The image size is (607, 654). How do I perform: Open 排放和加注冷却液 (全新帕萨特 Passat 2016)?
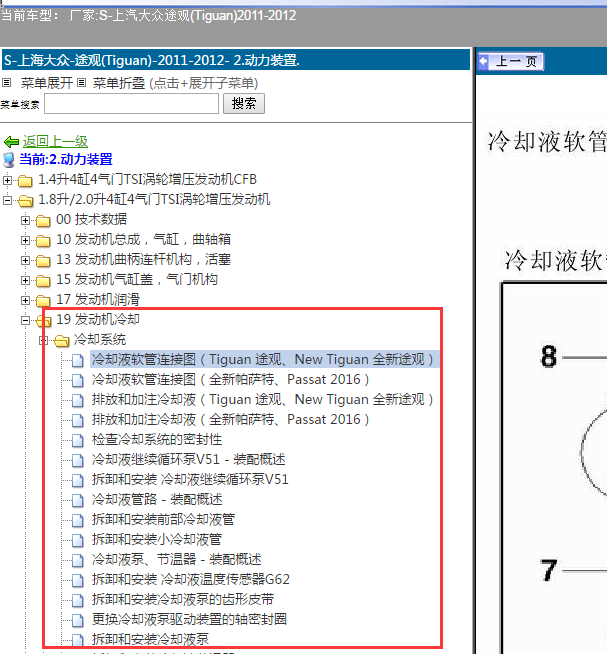[231, 420]
